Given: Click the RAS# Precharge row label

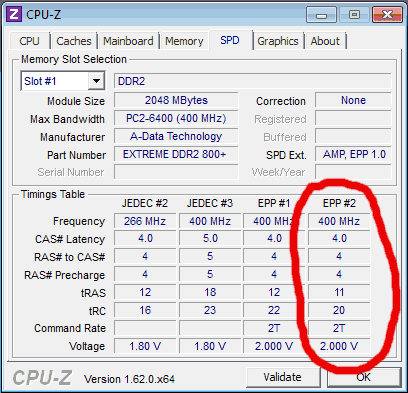Looking at the screenshot, I should [x=64, y=275].
